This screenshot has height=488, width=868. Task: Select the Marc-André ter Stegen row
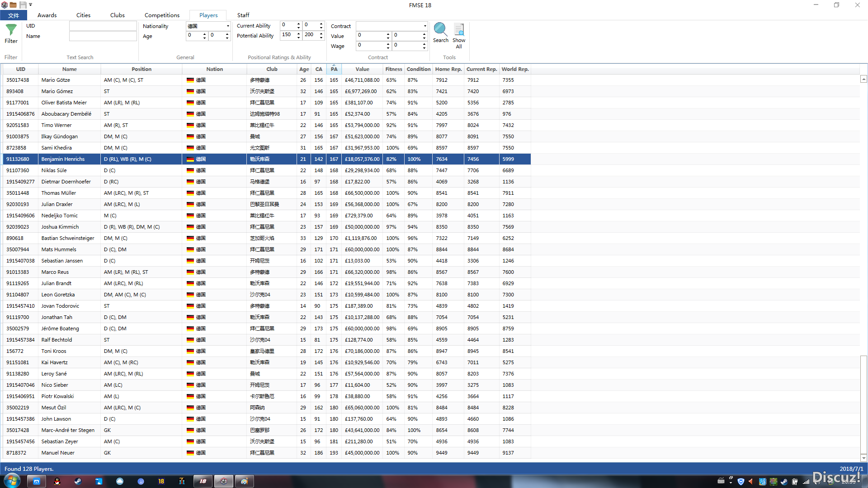pyautogui.click(x=267, y=430)
